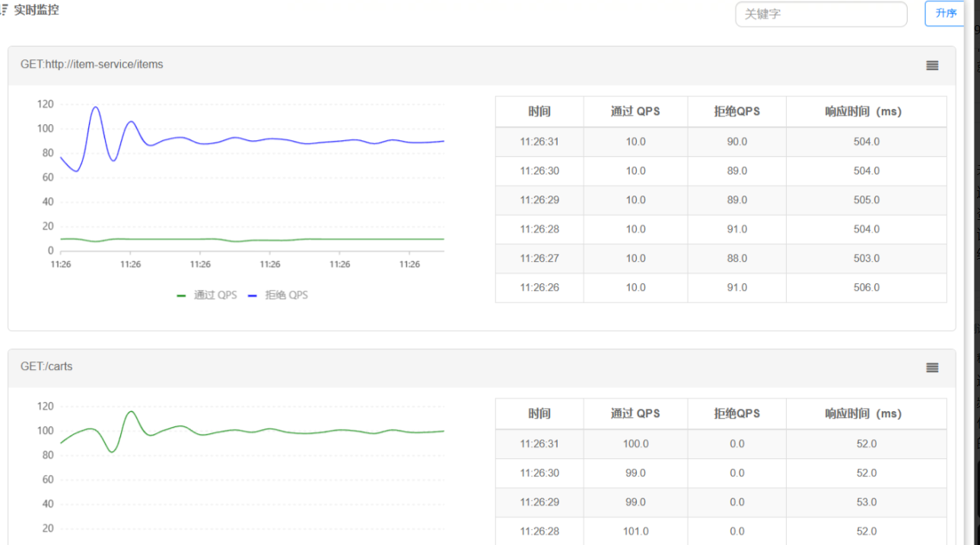
Task: Click the 506.0 response time cell
Action: [x=866, y=288]
